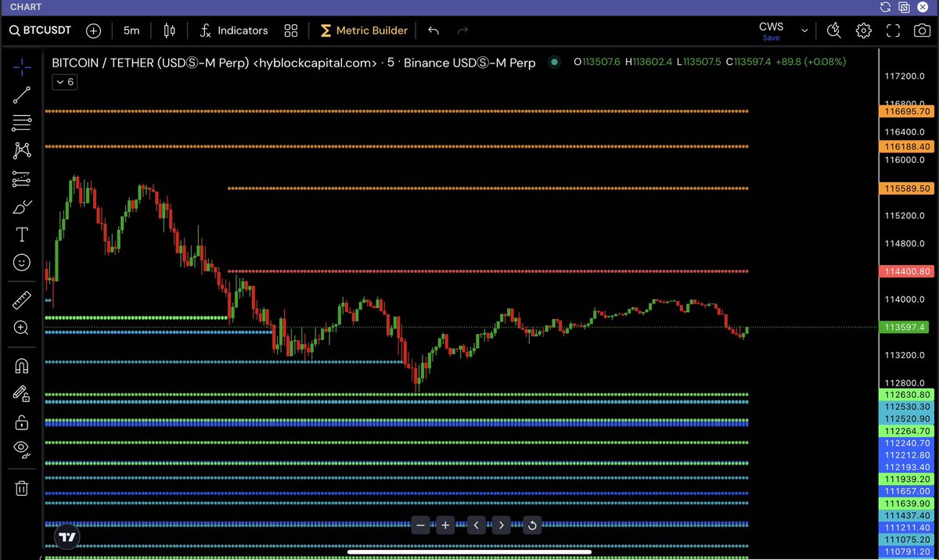Redo the last chart action
939x560 pixels.
tap(462, 31)
